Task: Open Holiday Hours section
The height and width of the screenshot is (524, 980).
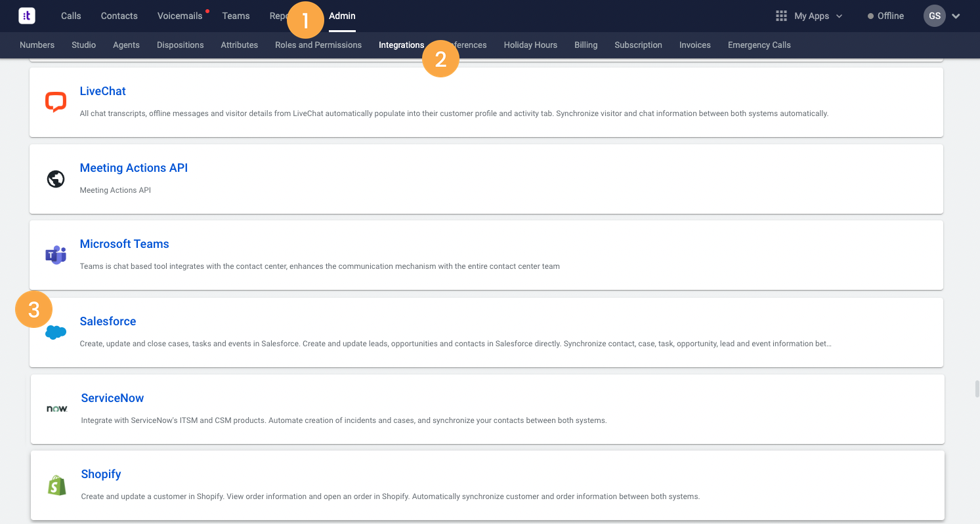Action: pyautogui.click(x=530, y=45)
